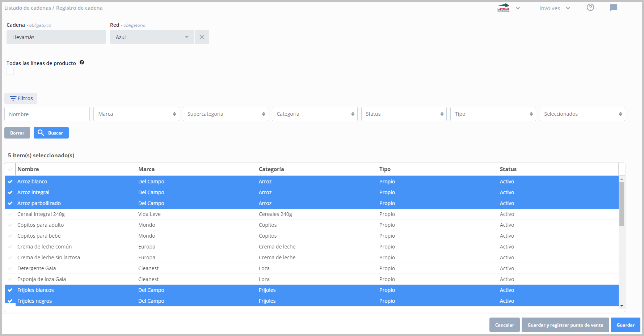Open the Marca filter dropdown

click(136, 114)
